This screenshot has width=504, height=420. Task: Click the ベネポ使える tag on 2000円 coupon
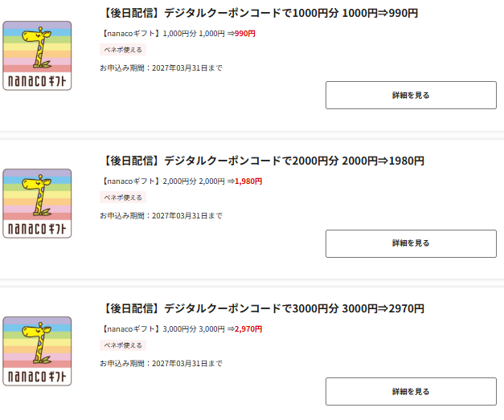pyautogui.click(x=123, y=197)
